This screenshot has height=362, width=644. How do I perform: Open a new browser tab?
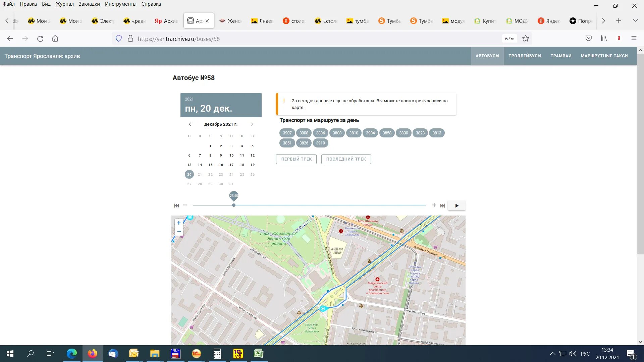click(619, 21)
